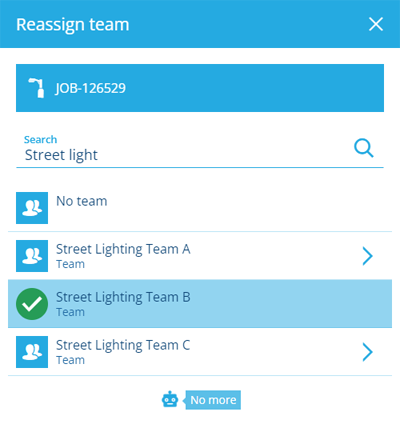The image size is (400, 425).
Task: Click the robot face icon
Action: tap(170, 399)
